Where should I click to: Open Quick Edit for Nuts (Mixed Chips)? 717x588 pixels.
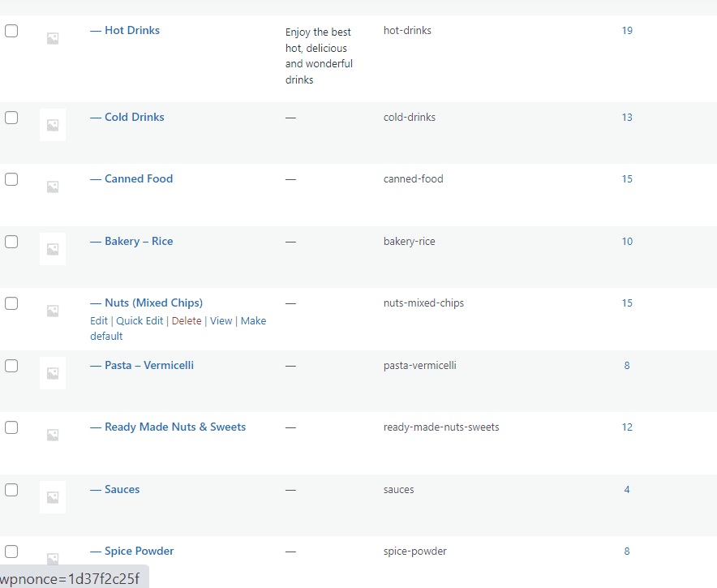[x=140, y=321]
